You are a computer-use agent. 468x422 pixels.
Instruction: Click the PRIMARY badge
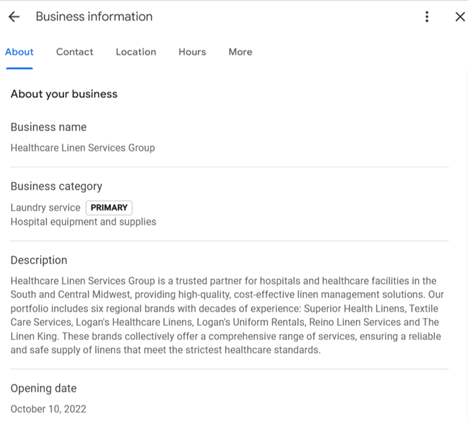tap(109, 208)
